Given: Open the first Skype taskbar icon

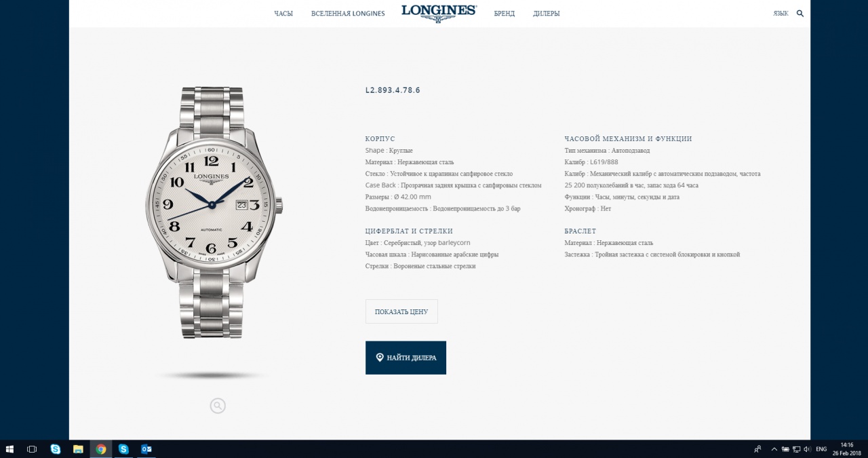Looking at the screenshot, I should (56, 449).
